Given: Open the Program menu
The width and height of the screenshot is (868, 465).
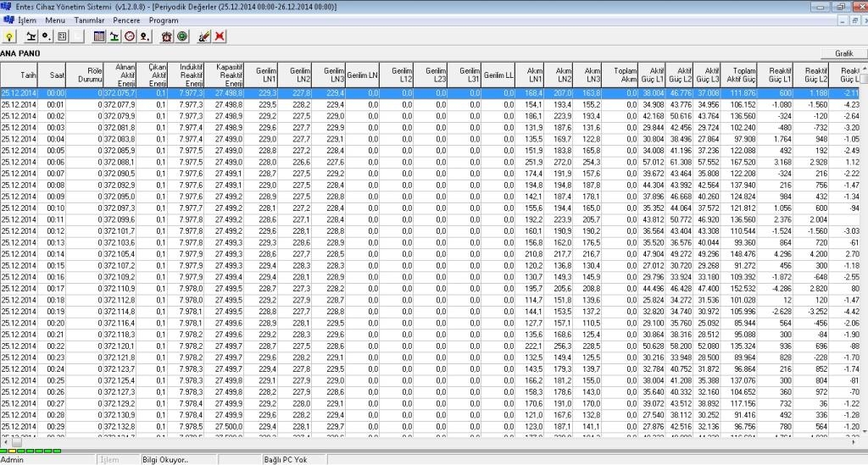Looking at the screenshot, I should [164, 20].
